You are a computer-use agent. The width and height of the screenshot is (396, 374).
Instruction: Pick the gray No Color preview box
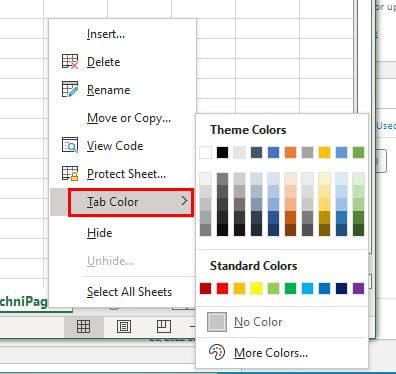click(217, 322)
